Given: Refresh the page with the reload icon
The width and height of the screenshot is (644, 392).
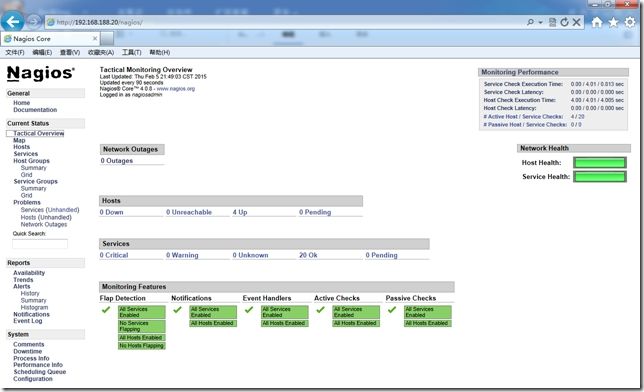Looking at the screenshot, I should [x=565, y=22].
